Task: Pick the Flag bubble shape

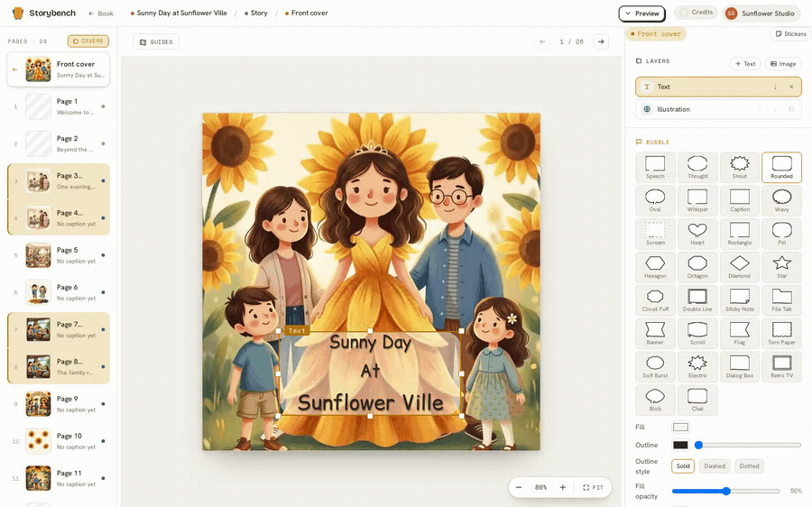Action: coord(740,333)
